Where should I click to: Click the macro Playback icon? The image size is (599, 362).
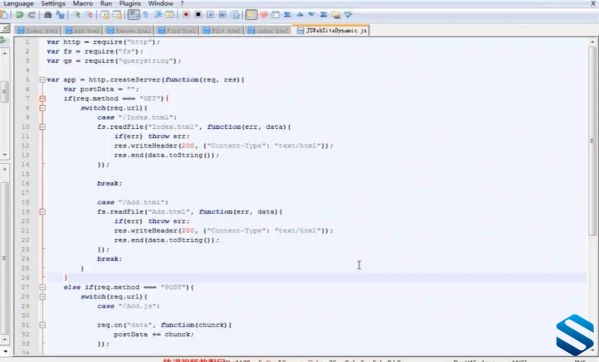pyautogui.click(x=210, y=15)
